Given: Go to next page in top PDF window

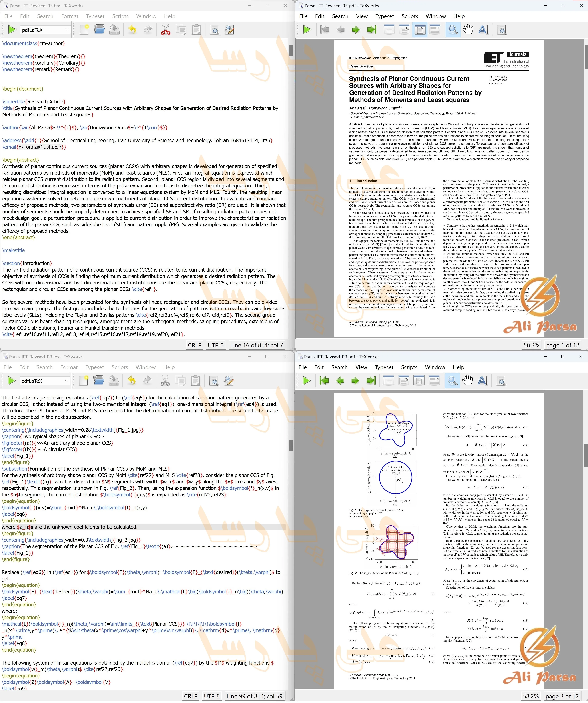Looking at the screenshot, I should 356,30.
